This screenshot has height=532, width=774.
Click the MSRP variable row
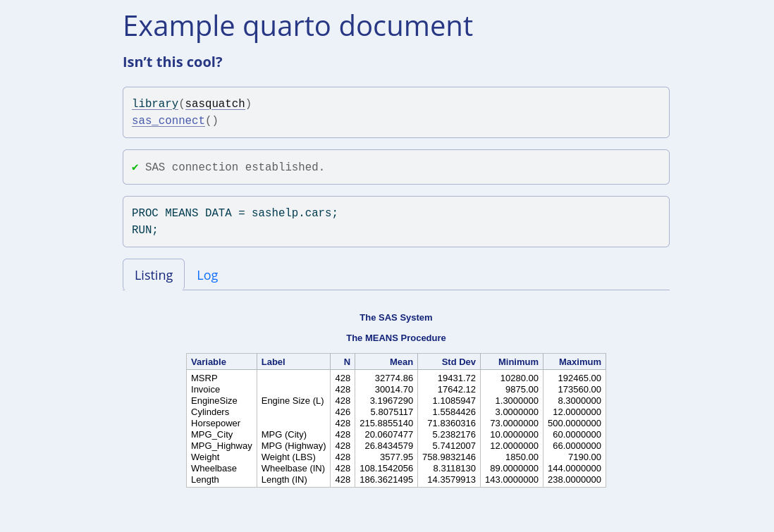[204, 378]
